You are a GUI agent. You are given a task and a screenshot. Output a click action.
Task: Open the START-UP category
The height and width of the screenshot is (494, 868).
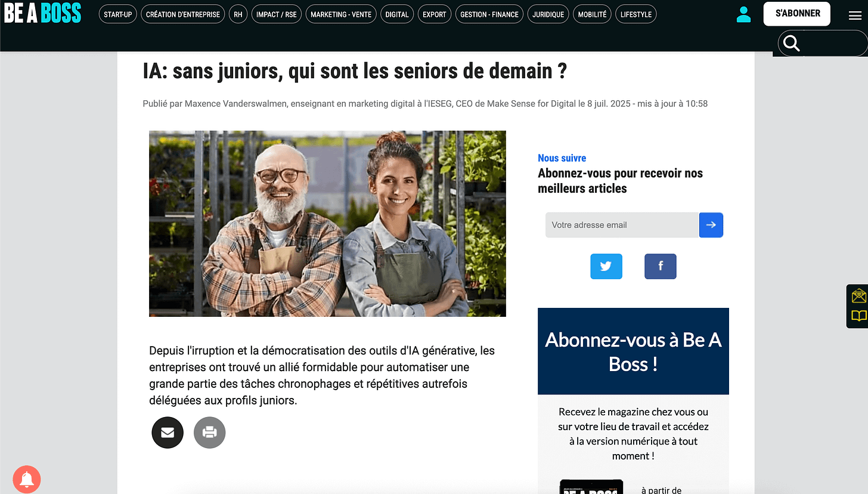click(x=117, y=14)
